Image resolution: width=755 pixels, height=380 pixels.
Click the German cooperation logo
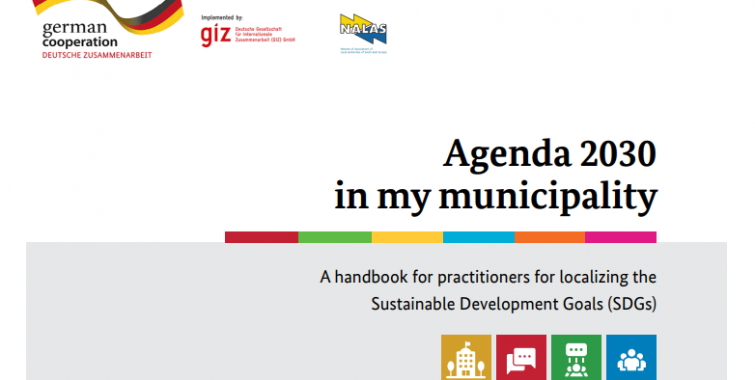point(108,29)
